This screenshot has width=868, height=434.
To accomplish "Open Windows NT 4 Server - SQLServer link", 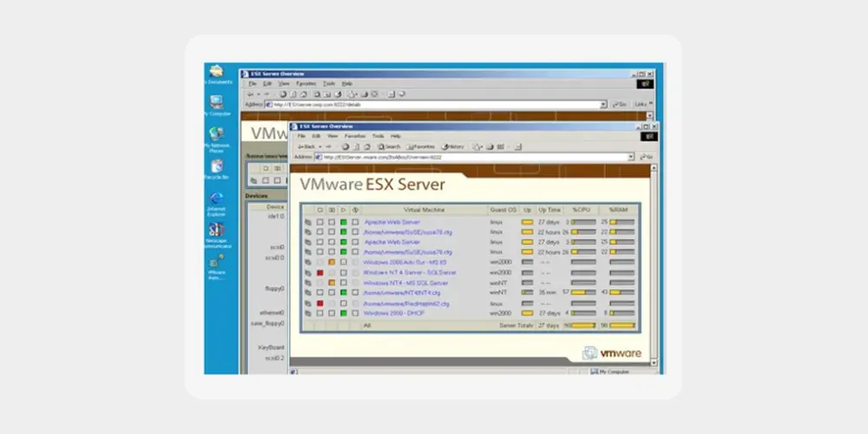I will tap(410, 273).
